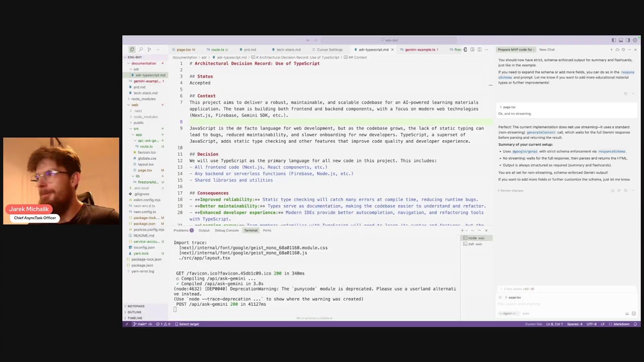This screenshot has height=362, width=644.
Task: Switch to Output panel tab
Action: click(204, 230)
